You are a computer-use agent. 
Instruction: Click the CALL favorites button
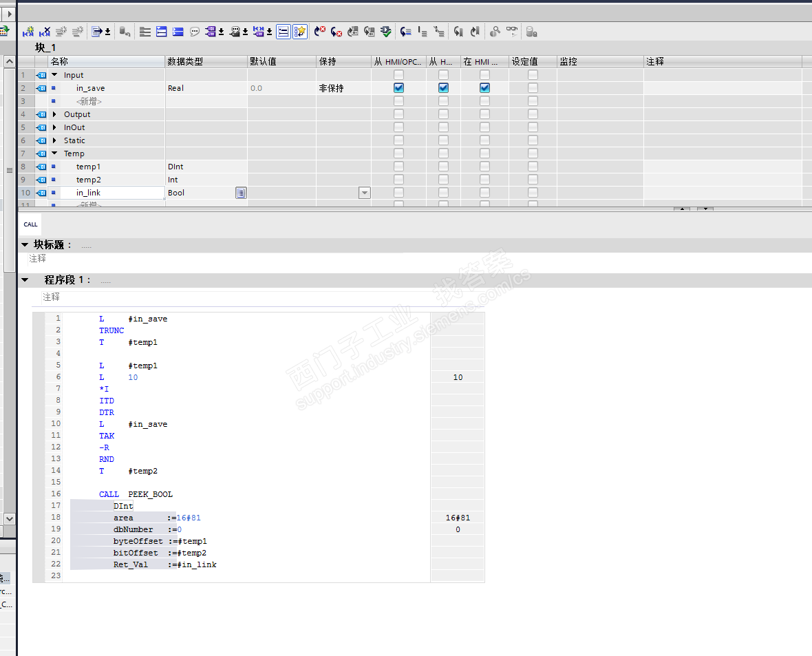coord(30,224)
